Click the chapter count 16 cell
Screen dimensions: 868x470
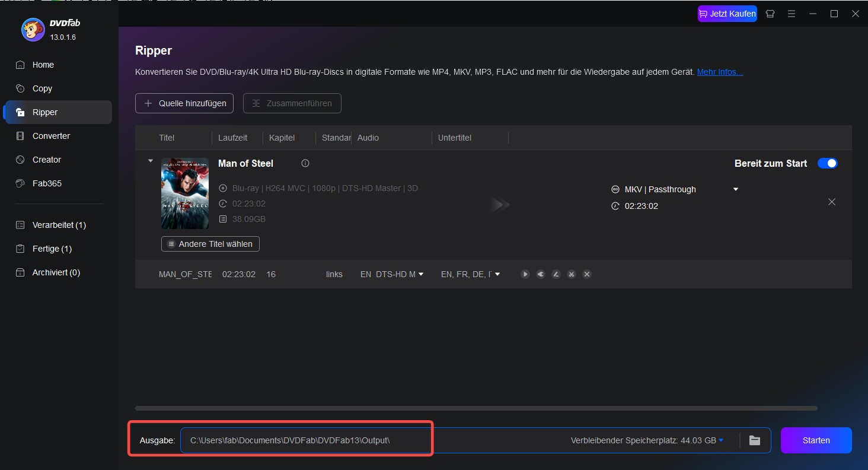271,274
